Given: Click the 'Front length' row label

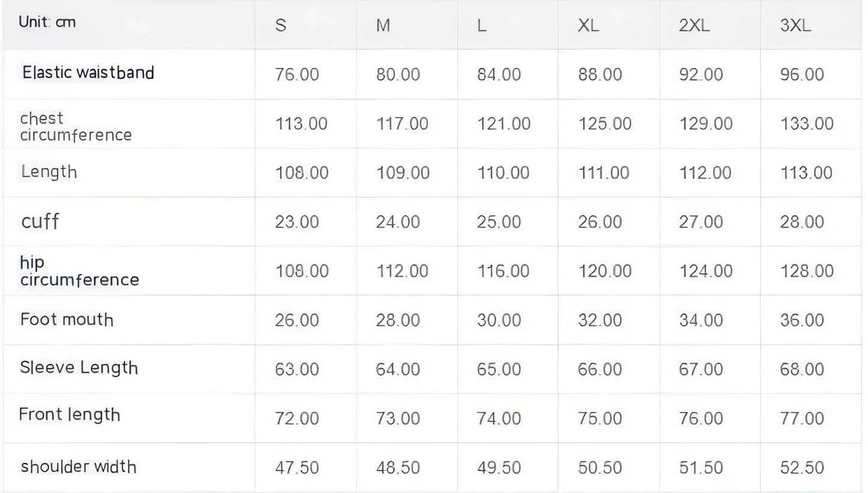Looking at the screenshot, I should [x=70, y=415].
